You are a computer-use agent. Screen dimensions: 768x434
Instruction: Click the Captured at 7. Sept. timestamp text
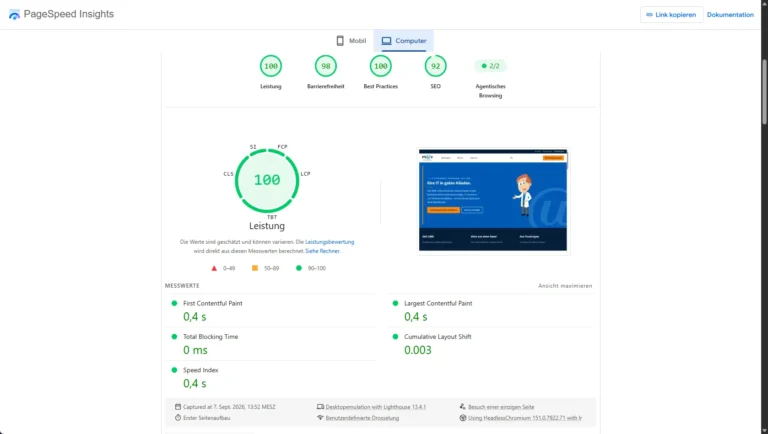click(229, 407)
